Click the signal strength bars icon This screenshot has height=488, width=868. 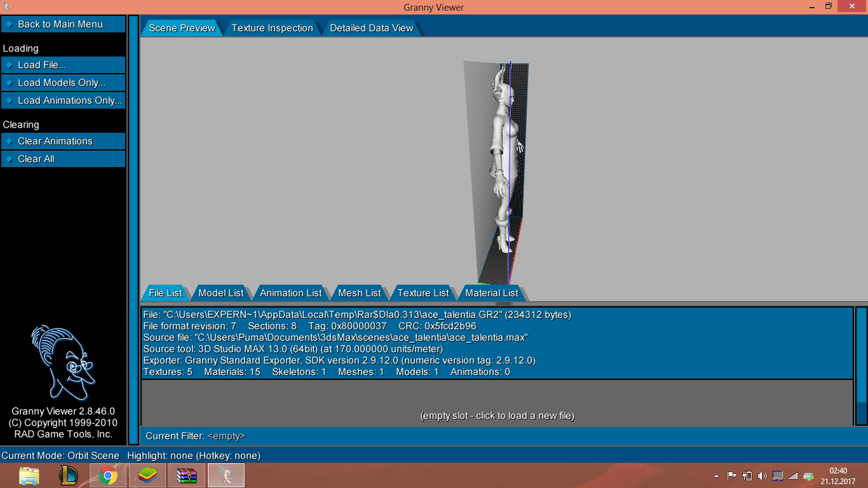point(793,476)
